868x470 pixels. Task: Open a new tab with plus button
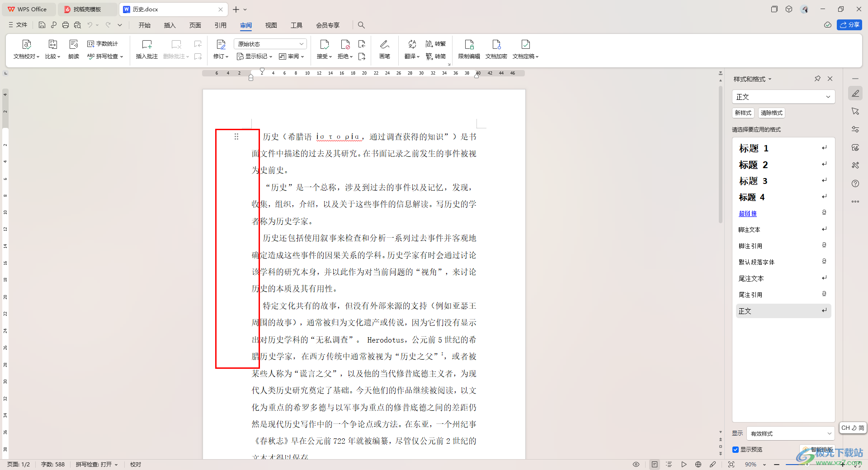click(x=236, y=9)
